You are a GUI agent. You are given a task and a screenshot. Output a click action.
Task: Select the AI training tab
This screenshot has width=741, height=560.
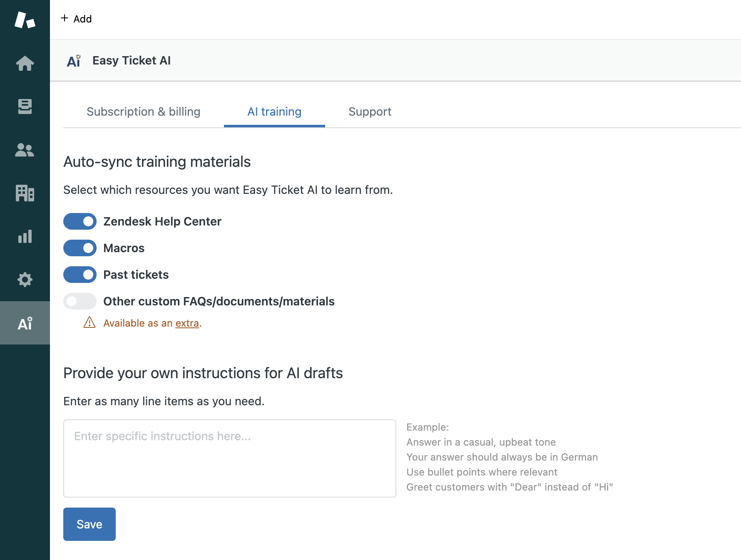tap(274, 112)
